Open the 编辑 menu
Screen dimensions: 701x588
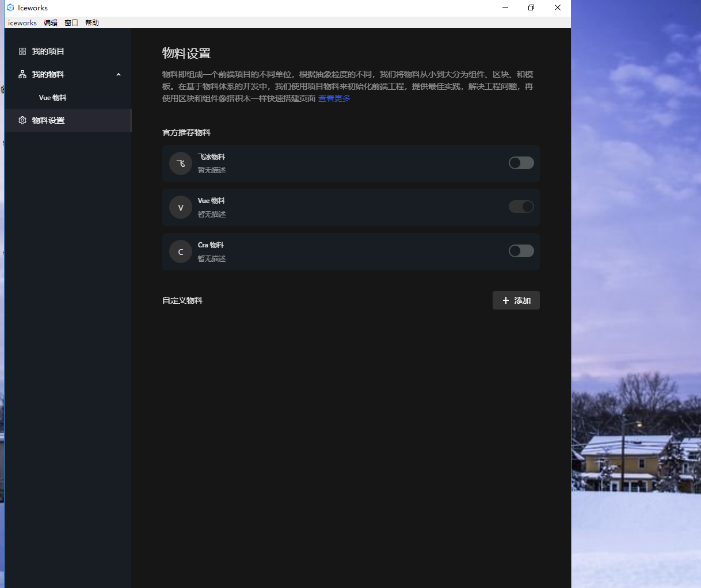50,22
